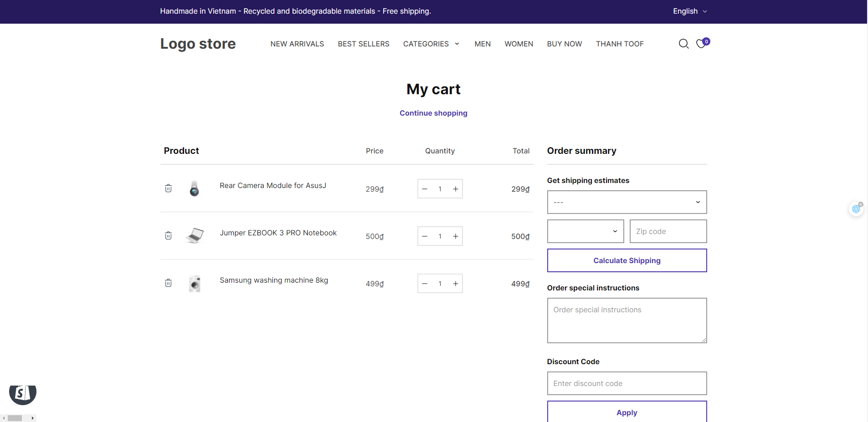Open the English language selector
This screenshot has width=868, height=422.
coord(690,11)
